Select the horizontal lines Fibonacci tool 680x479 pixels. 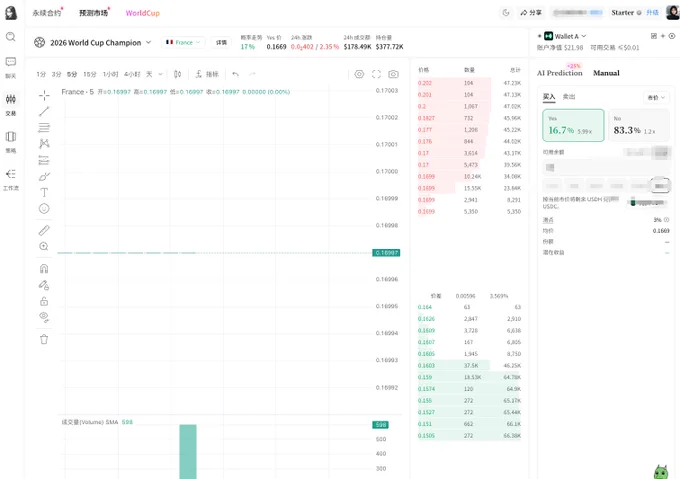pyautogui.click(x=44, y=127)
